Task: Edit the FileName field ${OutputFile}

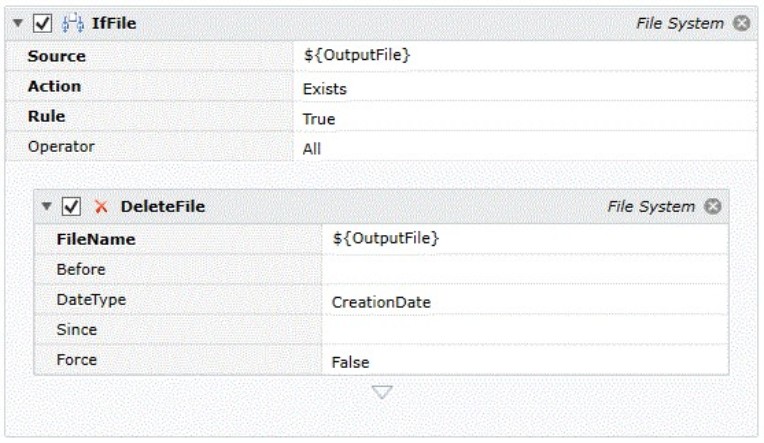Action: 525,239
